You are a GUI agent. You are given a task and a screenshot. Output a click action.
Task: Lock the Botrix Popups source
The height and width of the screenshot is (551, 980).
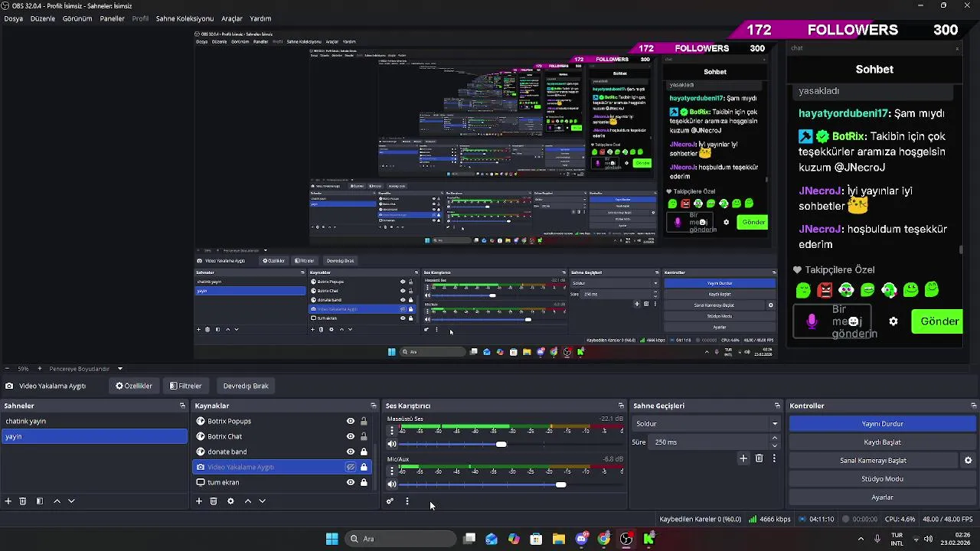pyautogui.click(x=364, y=421)
